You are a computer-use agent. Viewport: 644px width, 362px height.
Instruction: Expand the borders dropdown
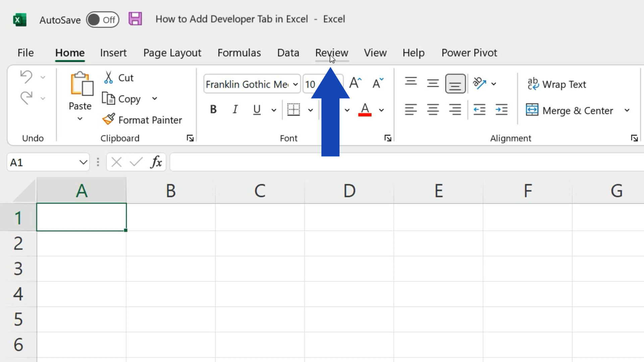click(x=311, y=110)
